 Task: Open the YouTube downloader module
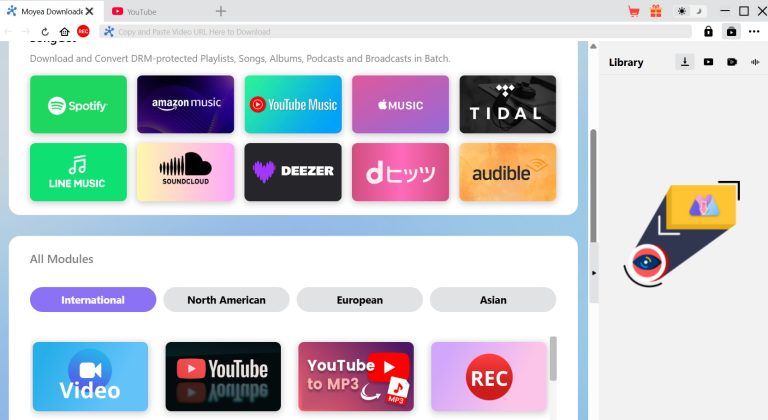(x=223, y=376)
